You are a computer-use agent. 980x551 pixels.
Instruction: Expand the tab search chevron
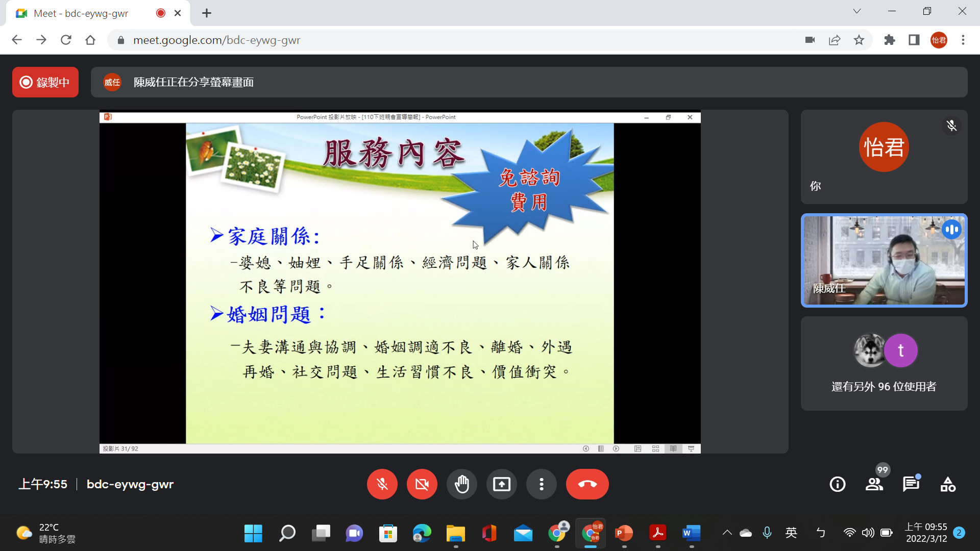click(857, 11)
